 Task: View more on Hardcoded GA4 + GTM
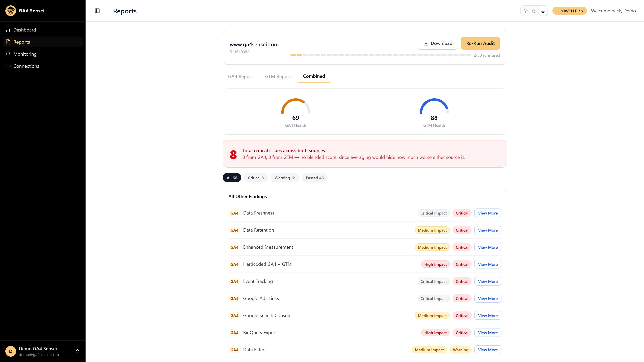(x=488, y=264)
